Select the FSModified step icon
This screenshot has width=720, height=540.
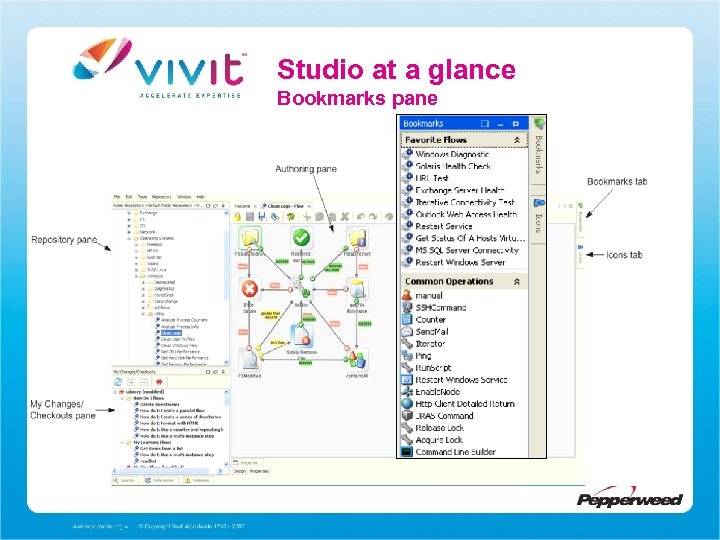pos(250,360)
